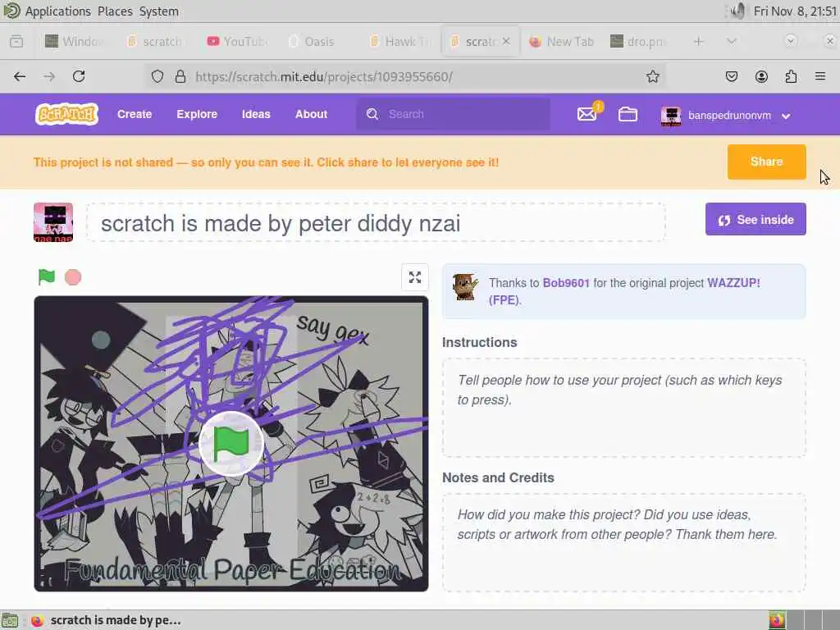This screenshot has height=630, width=840.
Task: Click the browser URL address bar
Action: [x=405, y=76]
